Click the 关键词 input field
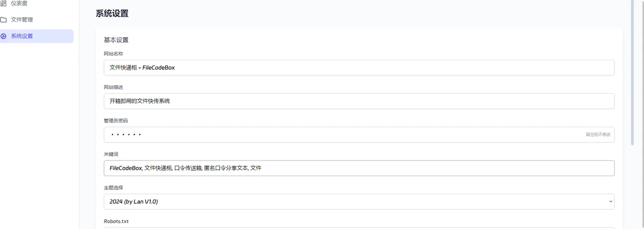The height and width of the screenshot is (229, 644). [359, 168]
